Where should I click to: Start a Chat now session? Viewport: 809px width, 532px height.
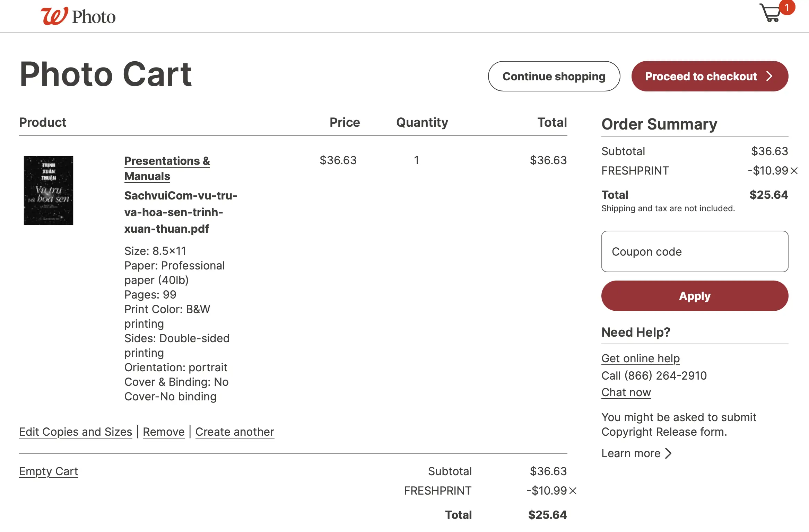[626, 392]
